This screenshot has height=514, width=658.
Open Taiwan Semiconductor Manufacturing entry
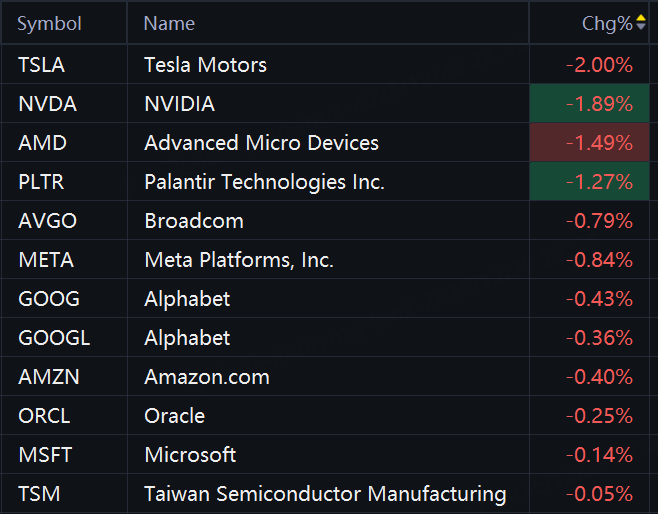pos(325,494)
